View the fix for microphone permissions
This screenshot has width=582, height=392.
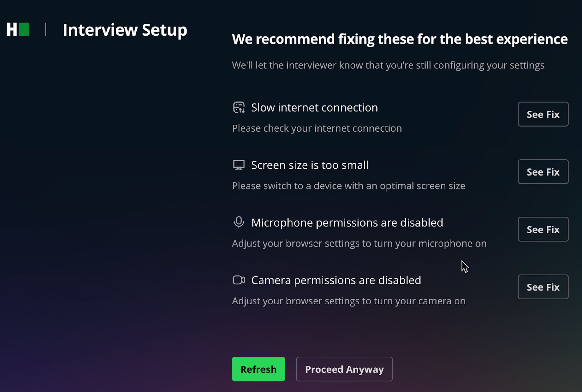543,229
